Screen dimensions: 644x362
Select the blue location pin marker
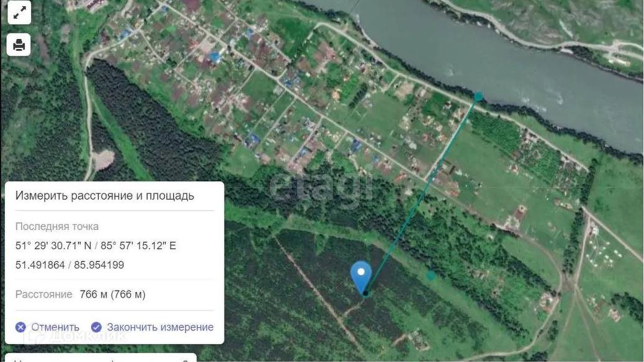tap(361, 277)
